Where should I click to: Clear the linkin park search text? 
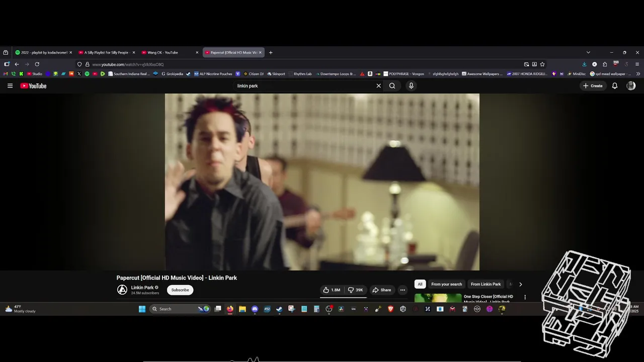click(x=379, y=86)
